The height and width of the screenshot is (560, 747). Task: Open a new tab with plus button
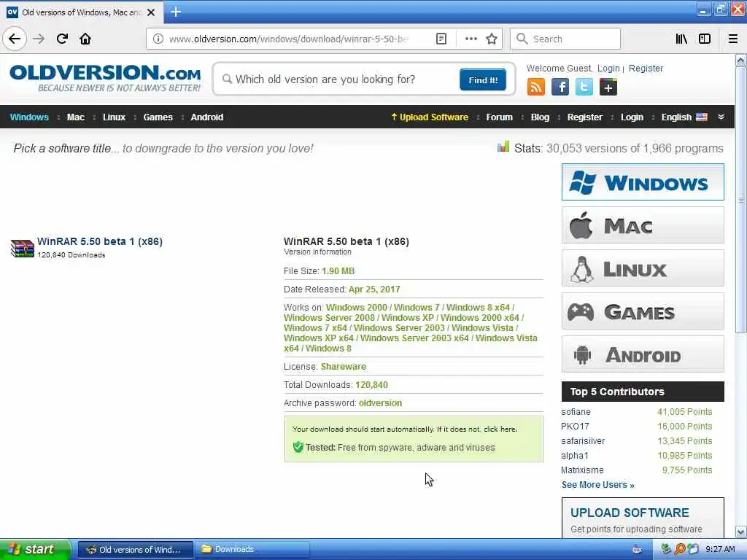pos(175,12)
